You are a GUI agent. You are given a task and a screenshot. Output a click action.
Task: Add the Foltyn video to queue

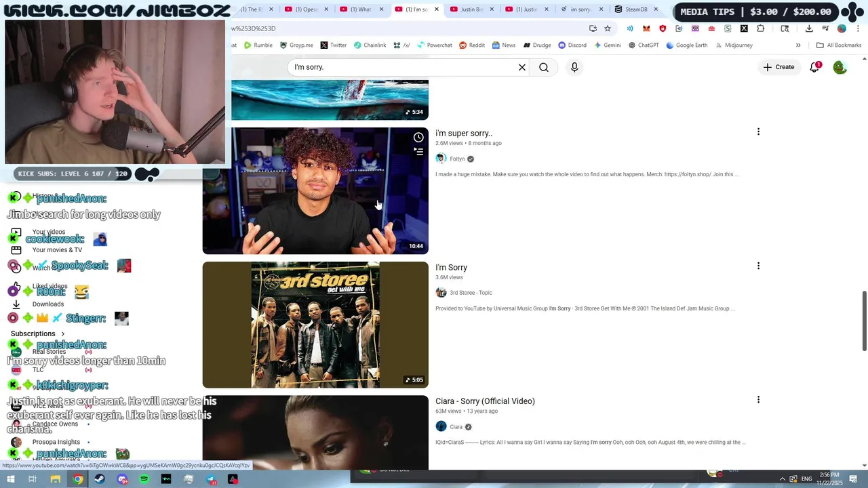pyautogui.click(x=418, y=152)
